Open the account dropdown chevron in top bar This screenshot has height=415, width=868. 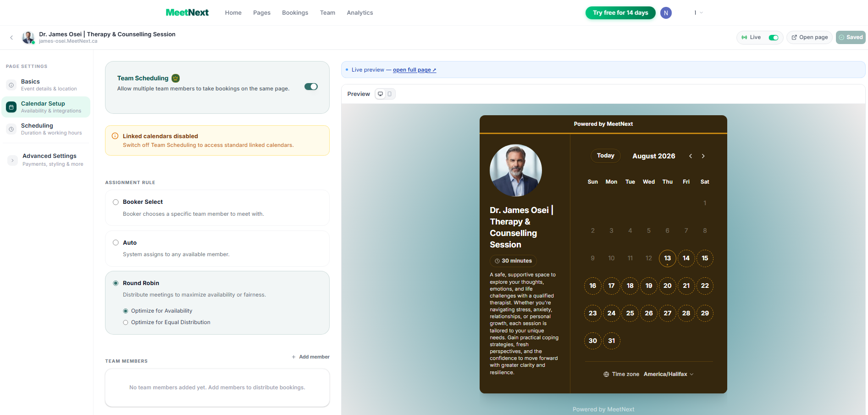coord(701,13)
